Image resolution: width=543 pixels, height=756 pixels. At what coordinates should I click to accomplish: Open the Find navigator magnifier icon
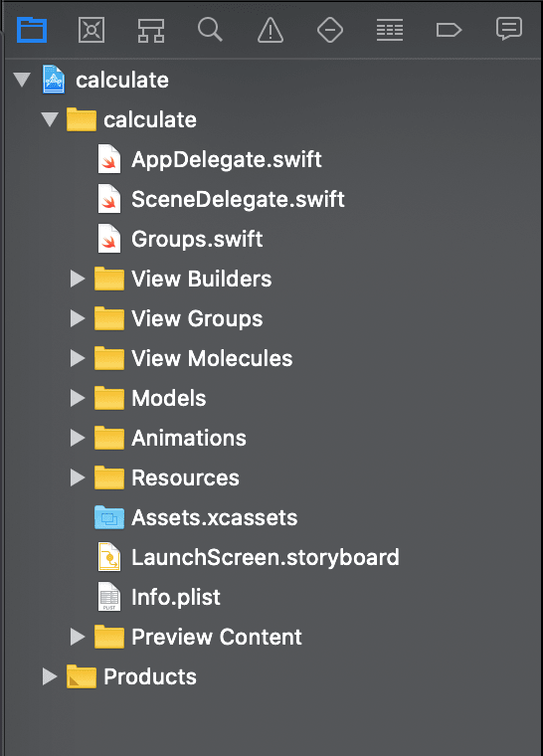[x=210, y=30]
